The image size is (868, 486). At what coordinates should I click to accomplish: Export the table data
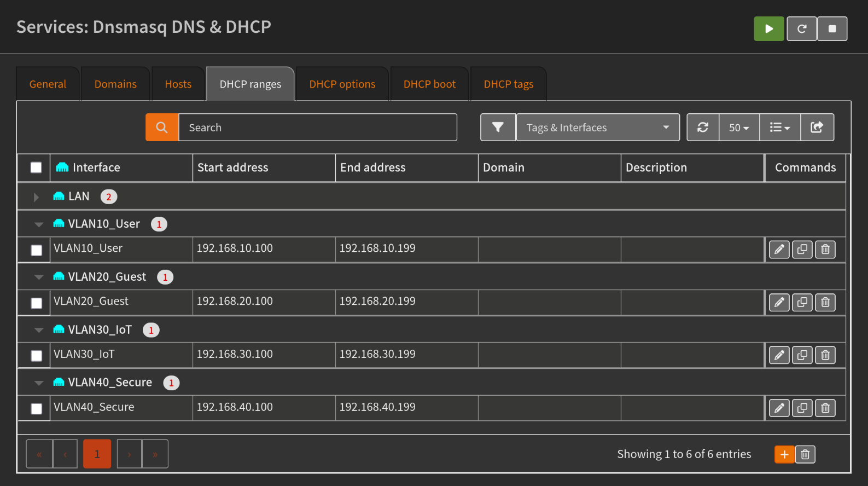point(817,128)
